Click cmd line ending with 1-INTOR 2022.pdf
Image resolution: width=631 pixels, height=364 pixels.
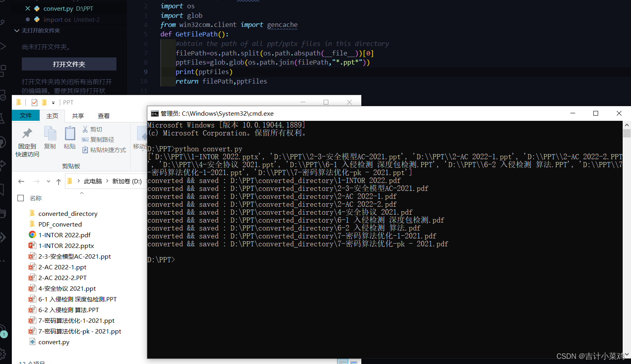tap(274, 181)
